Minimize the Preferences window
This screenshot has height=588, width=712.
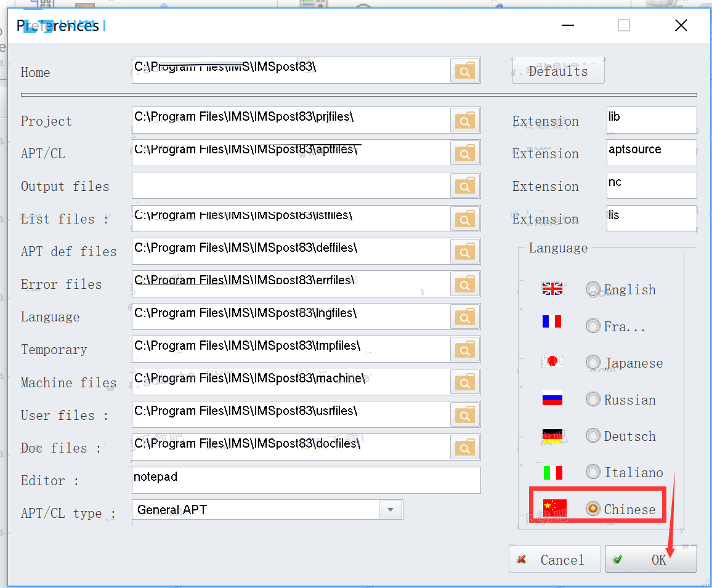click(568, 25)
